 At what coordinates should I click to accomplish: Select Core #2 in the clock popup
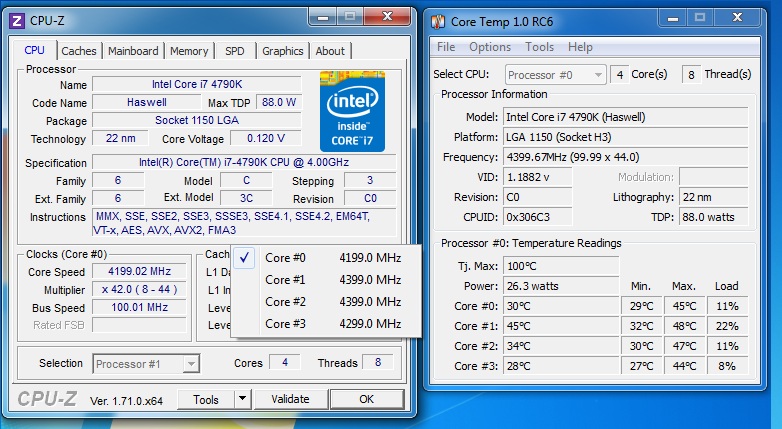(327, 302)
